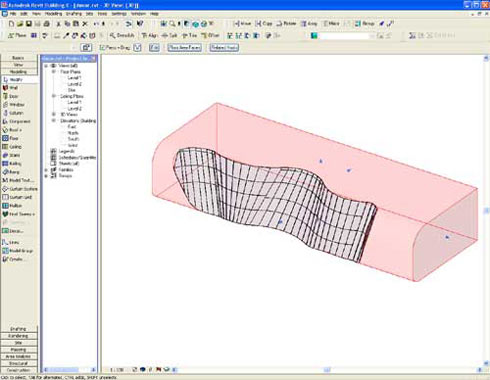Viewport: 490px width, 380px height.
Task: Click the Offset tool button
Action: 210,35
